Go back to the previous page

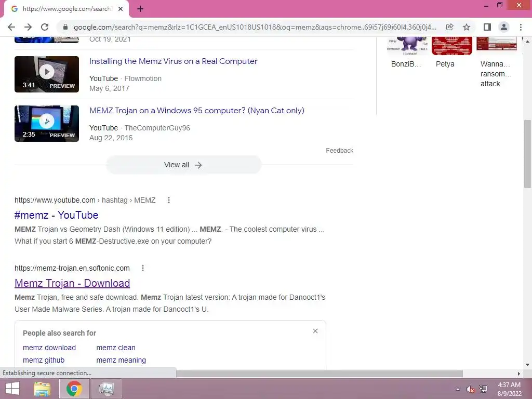(x=11, y=27)
